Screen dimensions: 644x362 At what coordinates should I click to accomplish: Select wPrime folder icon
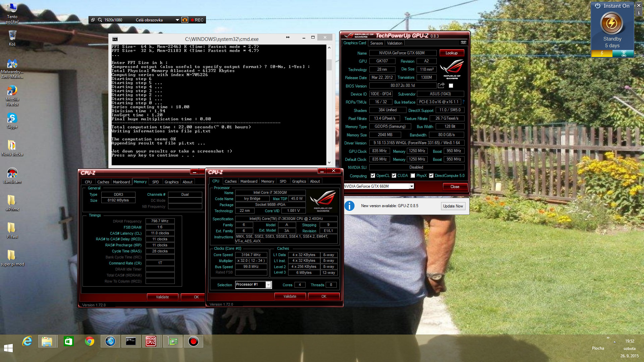(x=12, y=203)
